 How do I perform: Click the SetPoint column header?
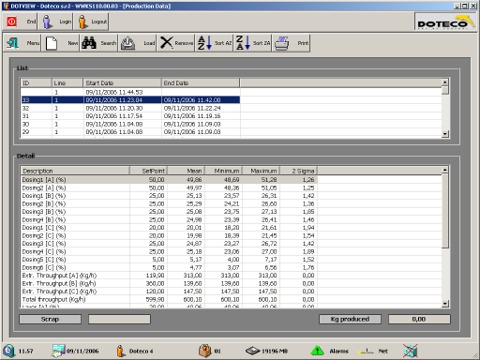click(148, 171)
